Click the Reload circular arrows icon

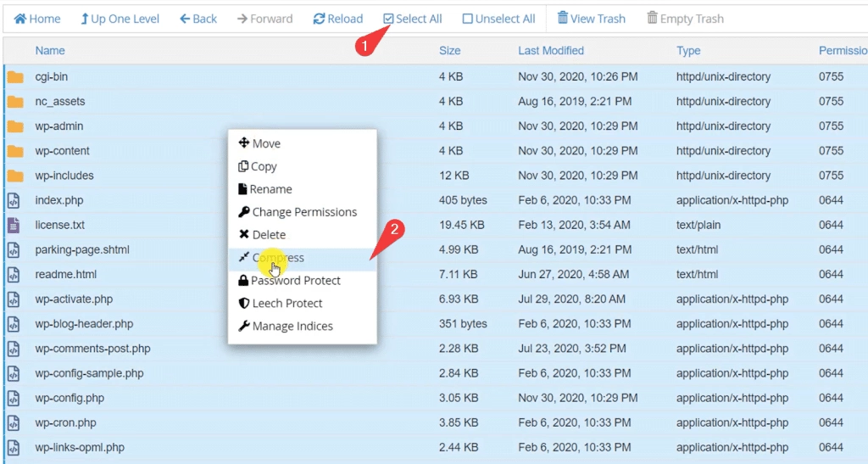[319, 19]
